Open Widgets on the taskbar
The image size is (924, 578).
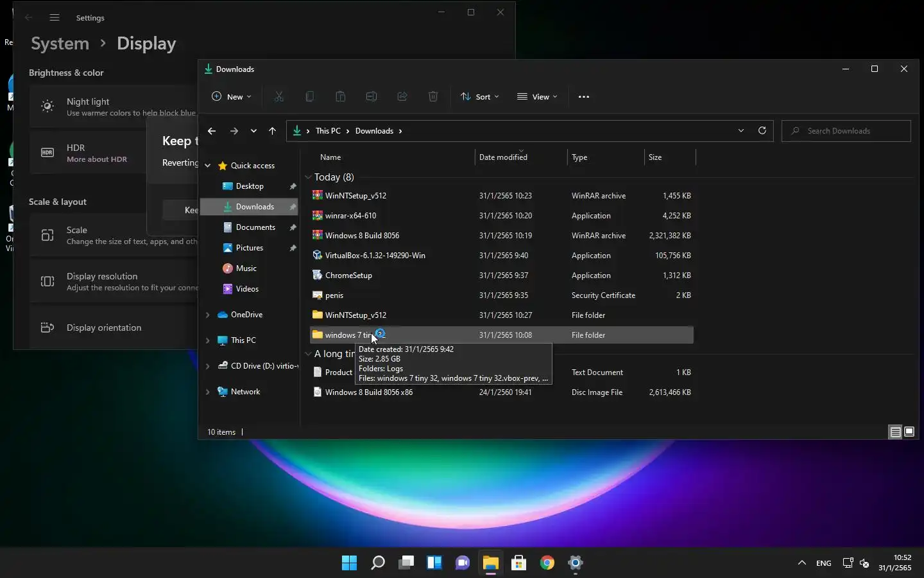[x=434, y=563]
